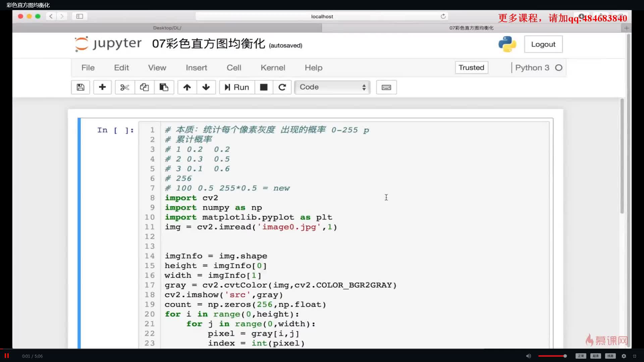644x362 pixels.
Task: Open the File menu
Action: (88, 68)
